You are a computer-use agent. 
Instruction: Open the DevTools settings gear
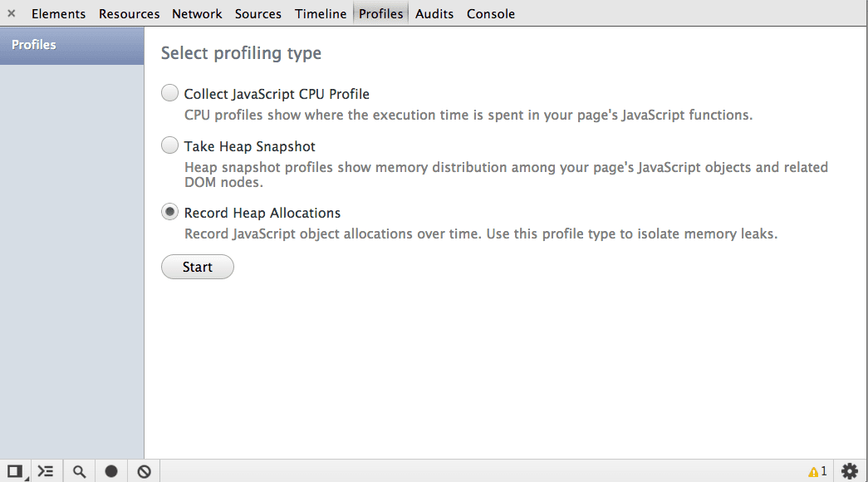point(850,470)
